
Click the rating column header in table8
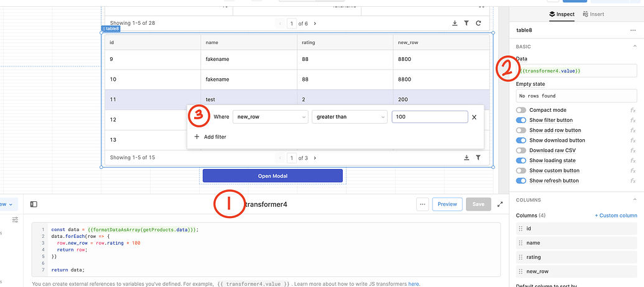pos(345,42)
